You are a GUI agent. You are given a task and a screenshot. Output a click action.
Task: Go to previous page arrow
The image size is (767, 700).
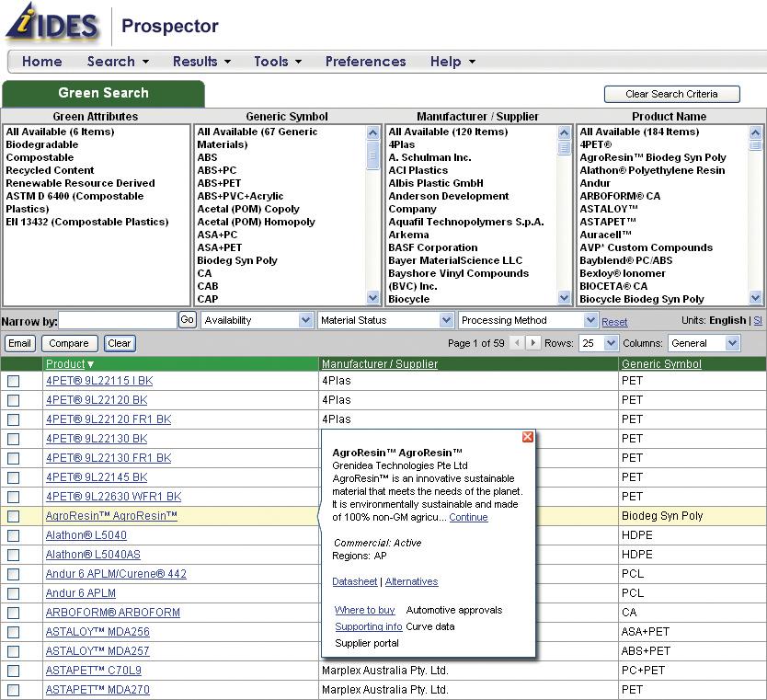point(517,343)
